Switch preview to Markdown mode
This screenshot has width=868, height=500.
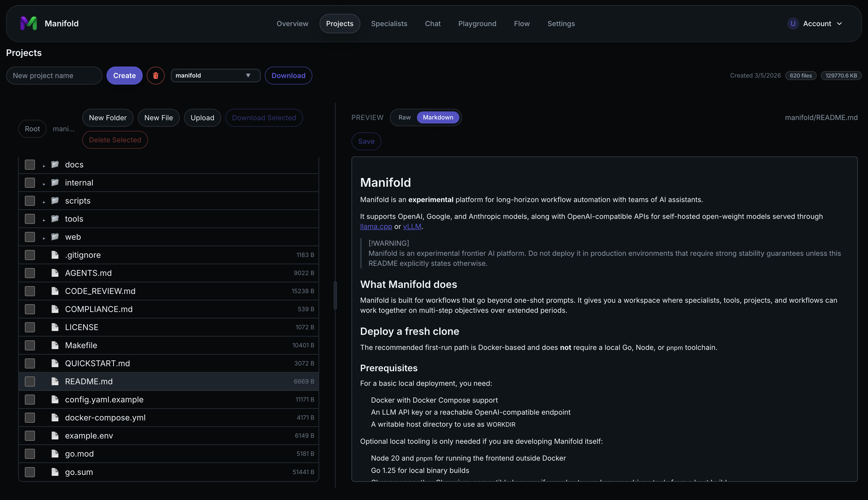tap(438, 117)
